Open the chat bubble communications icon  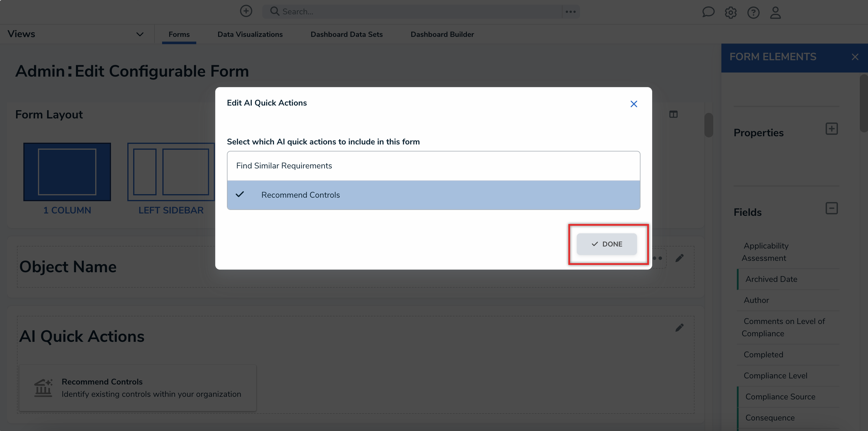pos(708,12)
